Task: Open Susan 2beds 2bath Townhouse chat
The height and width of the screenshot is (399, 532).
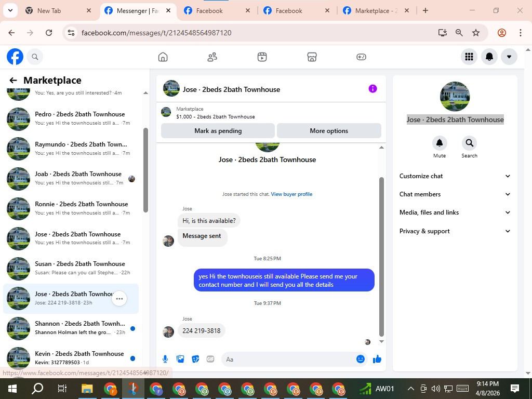Action: click(71, 269)
